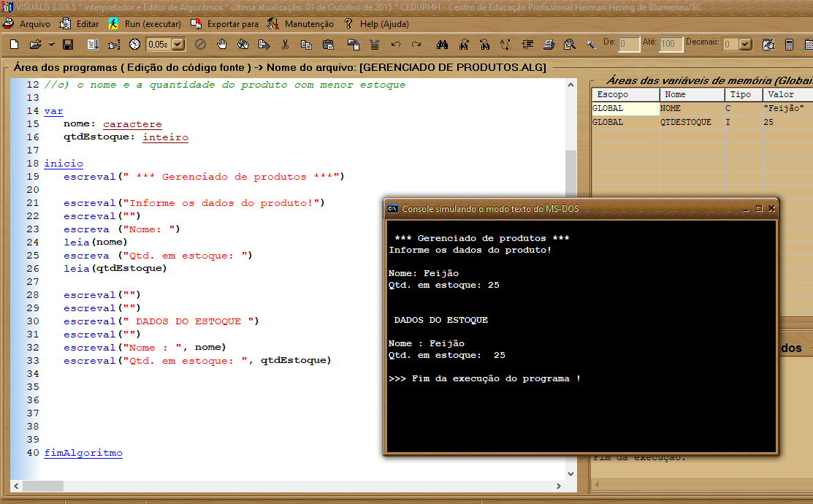Click the editor horizontal scrollbar left arrow

coord(17,486)
